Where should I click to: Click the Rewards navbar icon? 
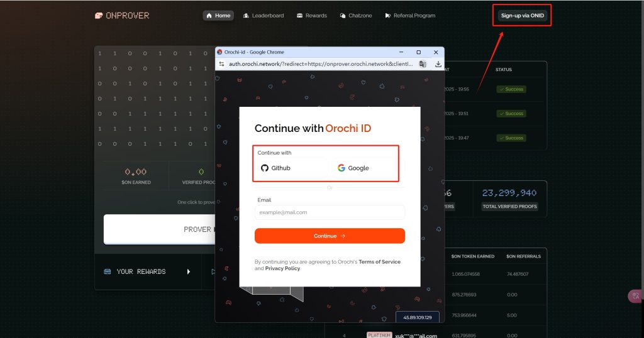coord(299,16)
